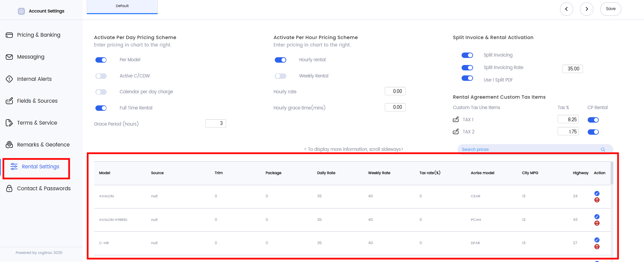Go to next page with right chevron
644x262 pixels.
pos(587,9)
